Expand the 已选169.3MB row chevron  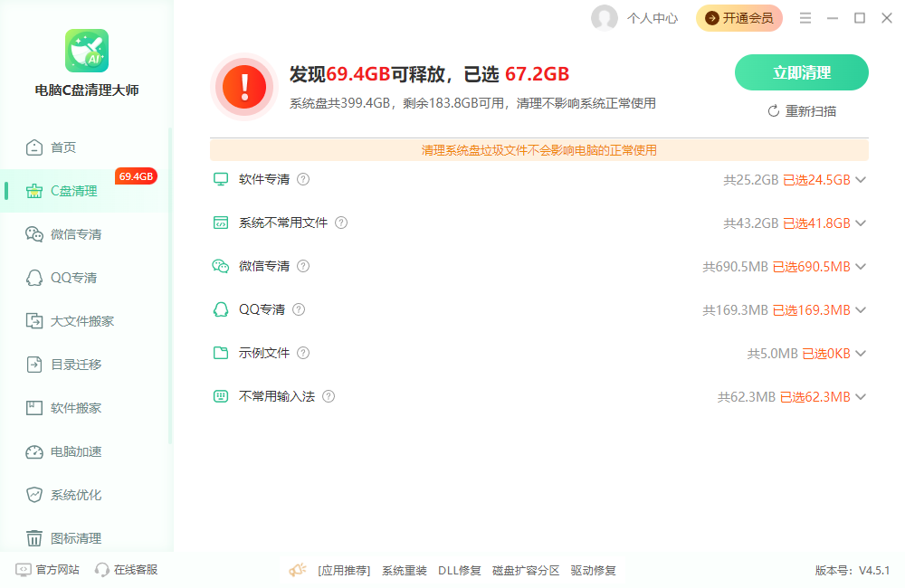861,310
